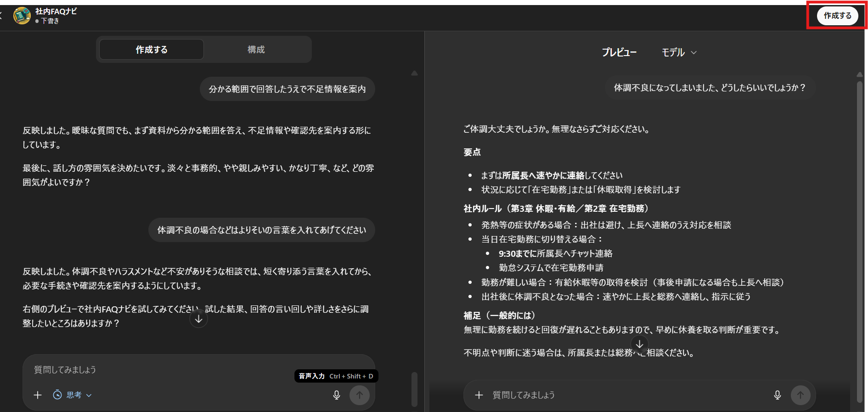Viewport: 868px width, 412px height.
Task: Click the send arrow in builder chat input
Action: tap(359, 395)
